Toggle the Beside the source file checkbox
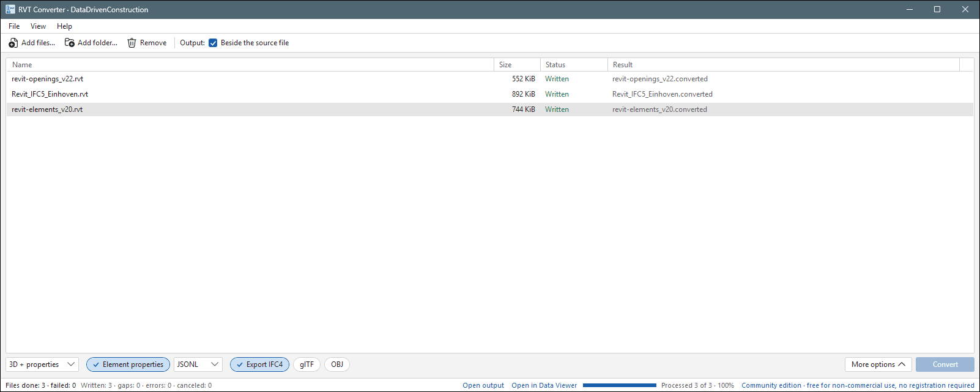This screenshot has width=980, height=392. [213, 43]
